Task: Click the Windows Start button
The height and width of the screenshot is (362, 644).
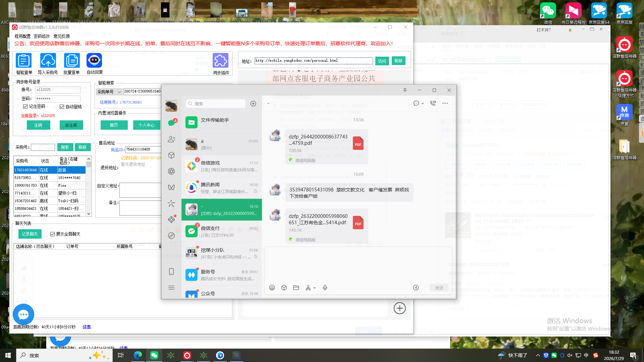Action: coord(8,355)
